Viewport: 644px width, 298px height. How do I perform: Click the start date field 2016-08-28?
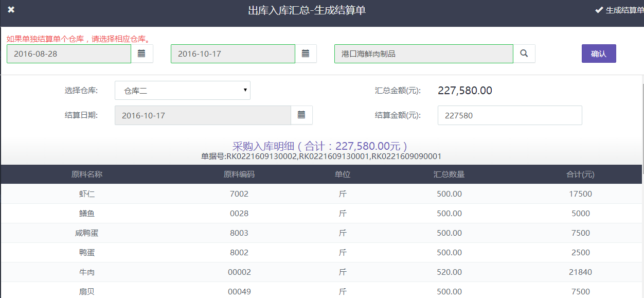69,54
